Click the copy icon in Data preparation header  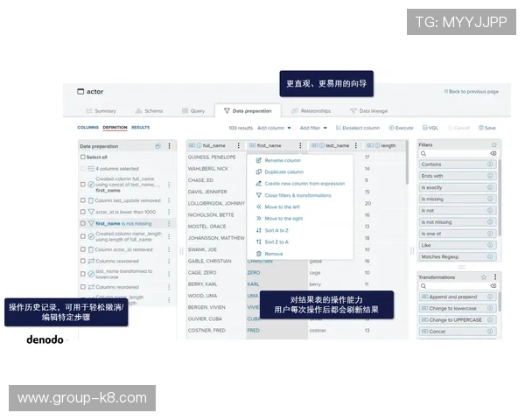click(158, 146)
